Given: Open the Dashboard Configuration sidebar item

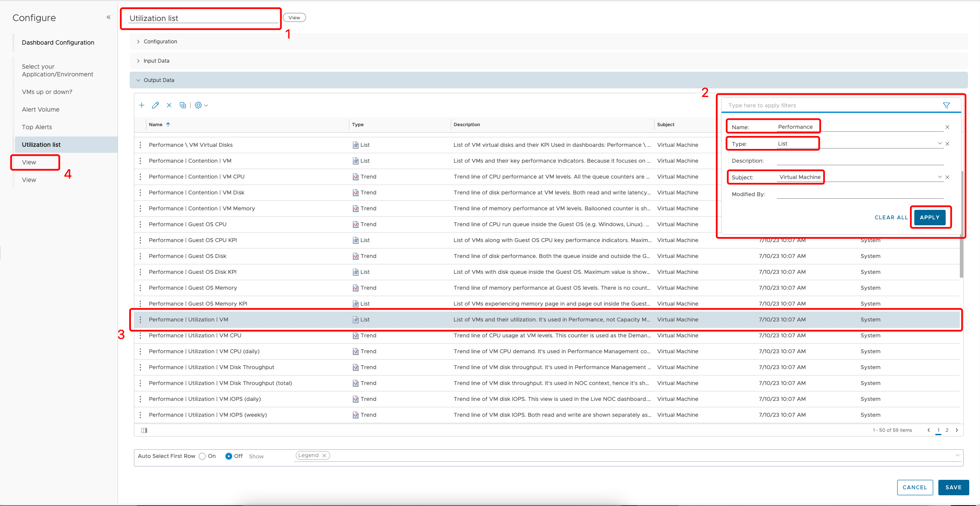Looking at the screenshot, I should click(x=58, y=42).
